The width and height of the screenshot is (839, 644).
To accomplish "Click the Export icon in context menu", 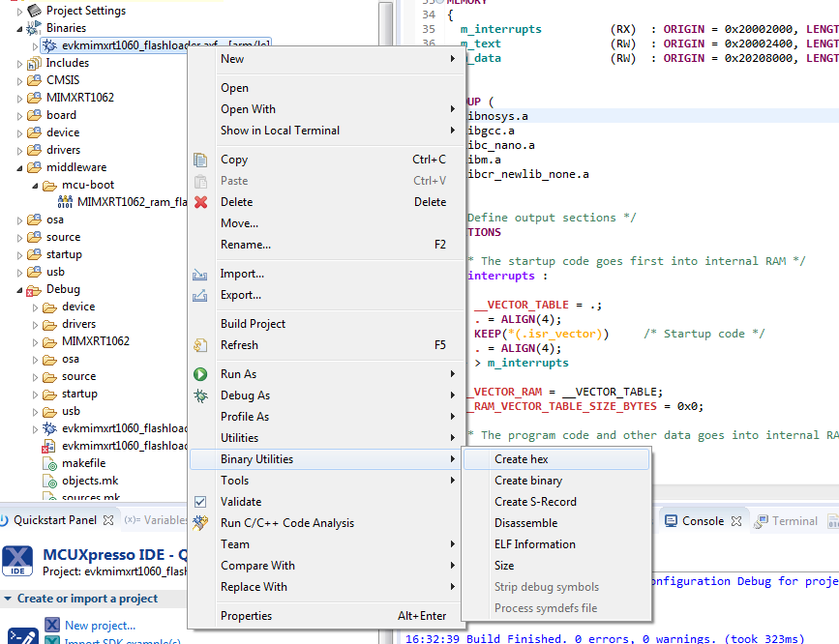I will (199, 295).
